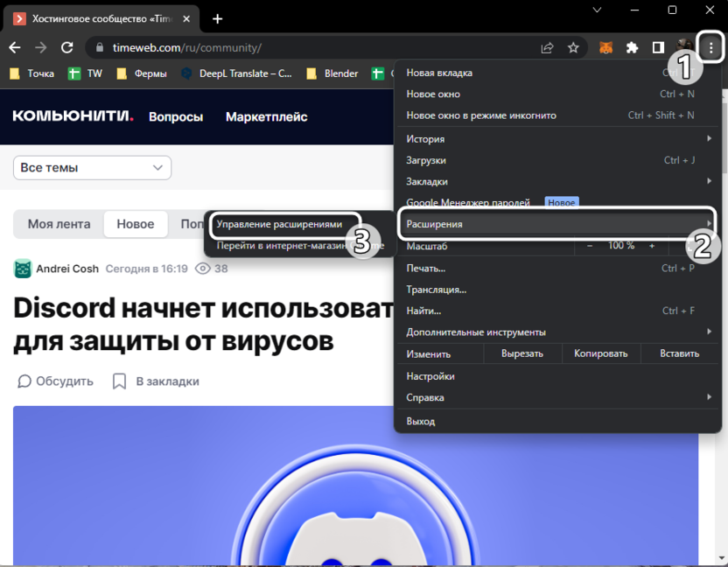Open Andrei Cosh author profile
Image resolution: width=728 pixels, height=567 pixels.
[x=67, y=269]
